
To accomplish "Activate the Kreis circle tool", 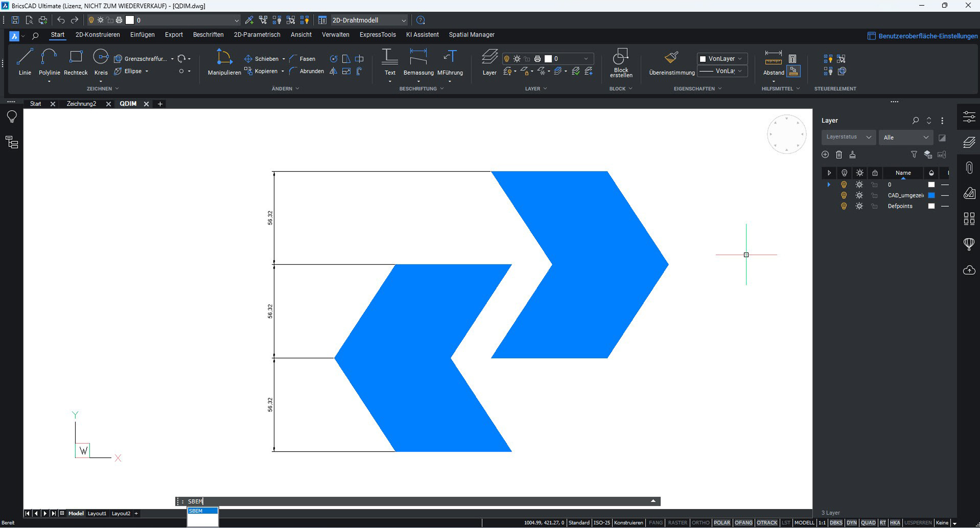I will pyautogui.click(x=101, y=62).
